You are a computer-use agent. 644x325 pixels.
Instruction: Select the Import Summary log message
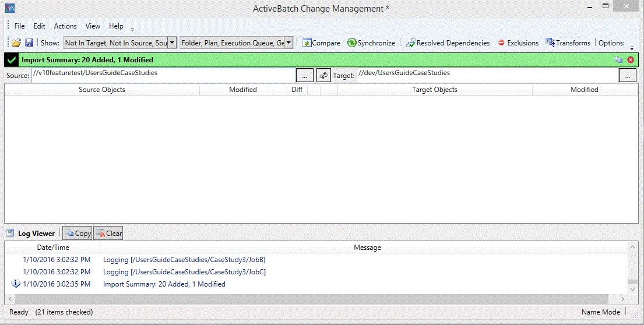[164, 284]
